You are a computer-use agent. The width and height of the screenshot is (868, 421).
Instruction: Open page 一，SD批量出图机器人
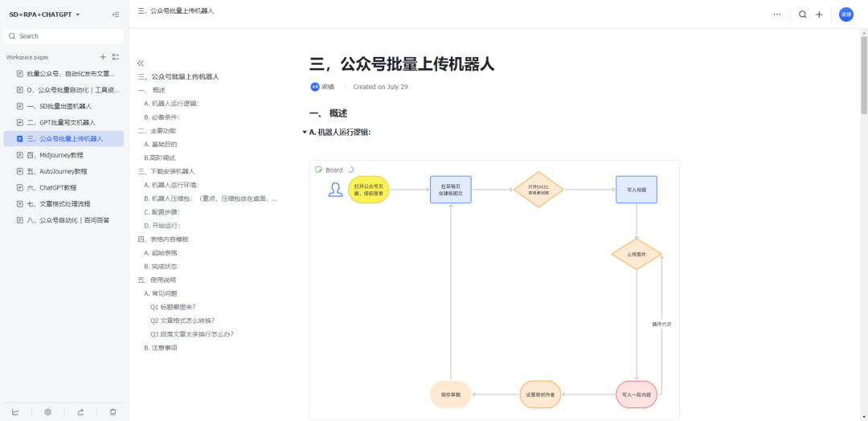(x=63, y=106)
